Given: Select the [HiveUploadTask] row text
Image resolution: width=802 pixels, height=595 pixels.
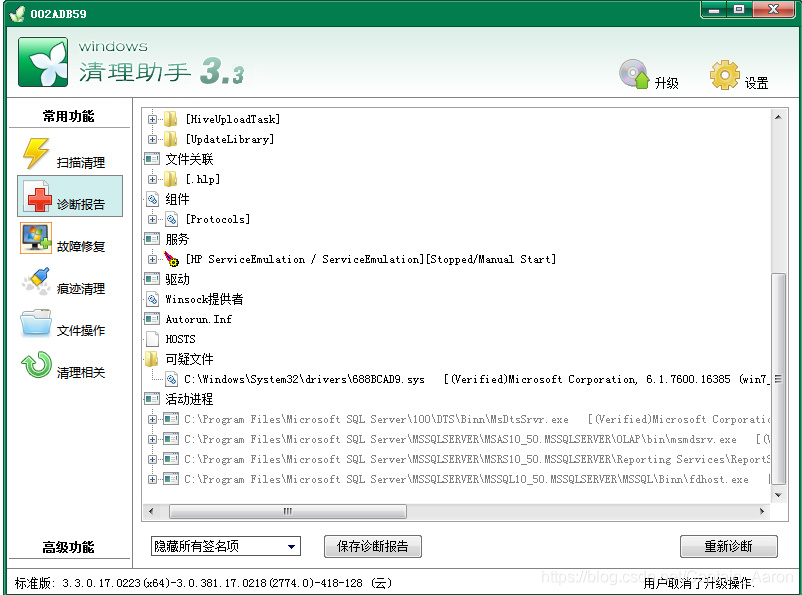Looking at the screenshot, I should click(233, 119).
